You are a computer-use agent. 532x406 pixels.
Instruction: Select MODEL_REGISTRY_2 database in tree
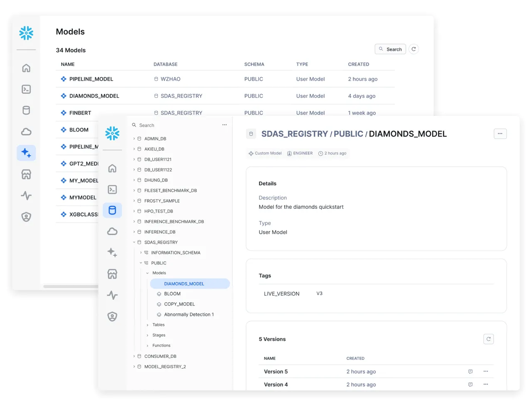click(x=165, y=367)
